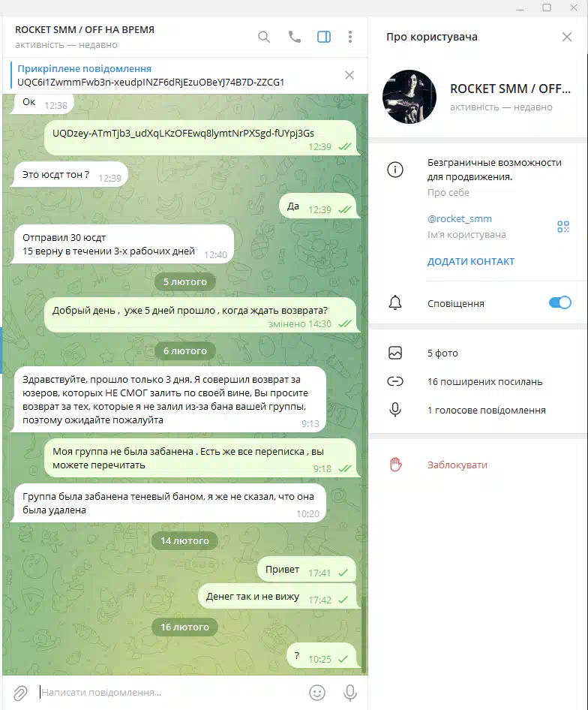Open @rocket_smm username link
588x710 pixels.
pos(460,218)
